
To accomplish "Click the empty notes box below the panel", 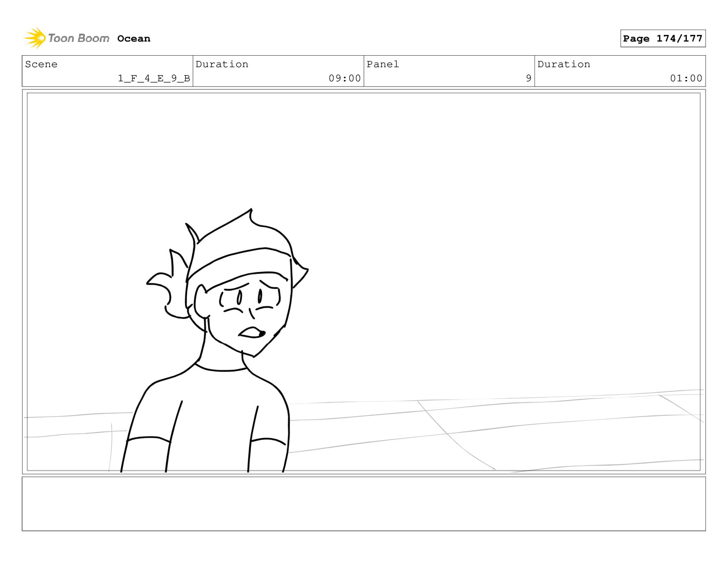I will coord(364,503).
